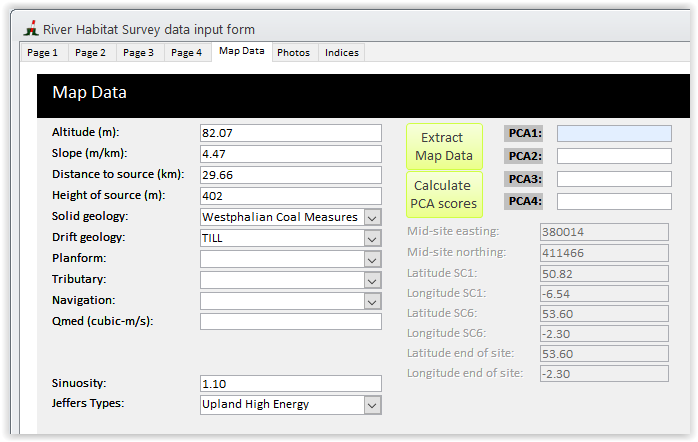This screenshot has width=698, height=442.
Task: Open the Jeffers Types dropdown arrow
Action: [373, 405]
